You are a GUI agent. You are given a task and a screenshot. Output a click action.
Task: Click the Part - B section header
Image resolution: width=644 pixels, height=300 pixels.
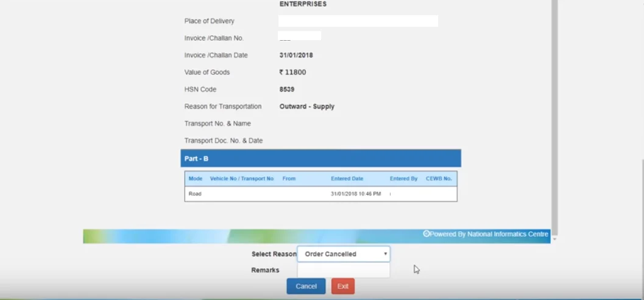click(320, 158)
